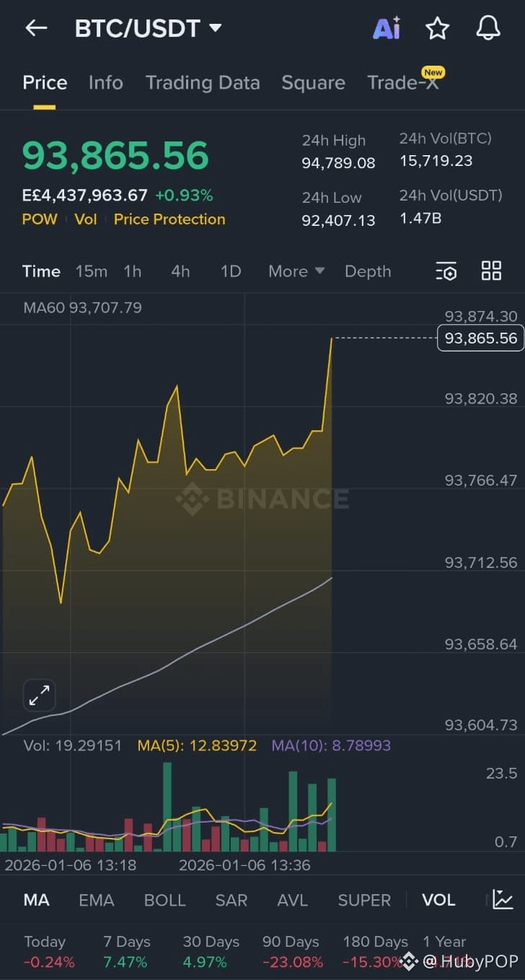The height and width of the screenshot is (980, 525).
Task: Open the AI assistant icon
Action: coord(387,29)
